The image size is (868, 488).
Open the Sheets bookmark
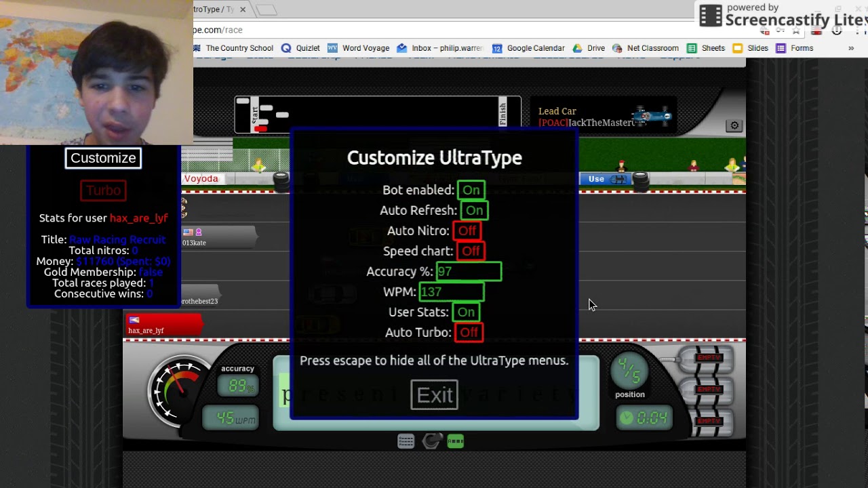pos(706,48)
